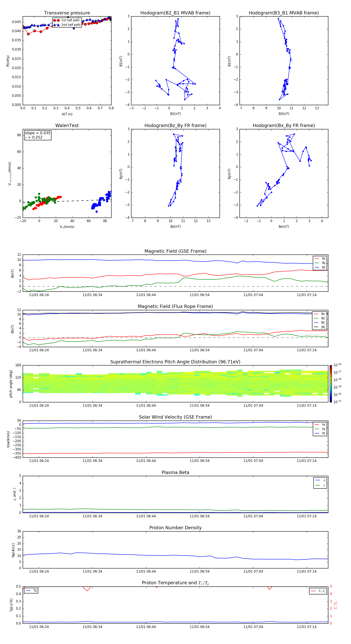Viewport: 351px width, 644px height.
Task: Select the "Hodogram(B3_B1 MVAB frame)" title
Action: [x=284, y=13]
